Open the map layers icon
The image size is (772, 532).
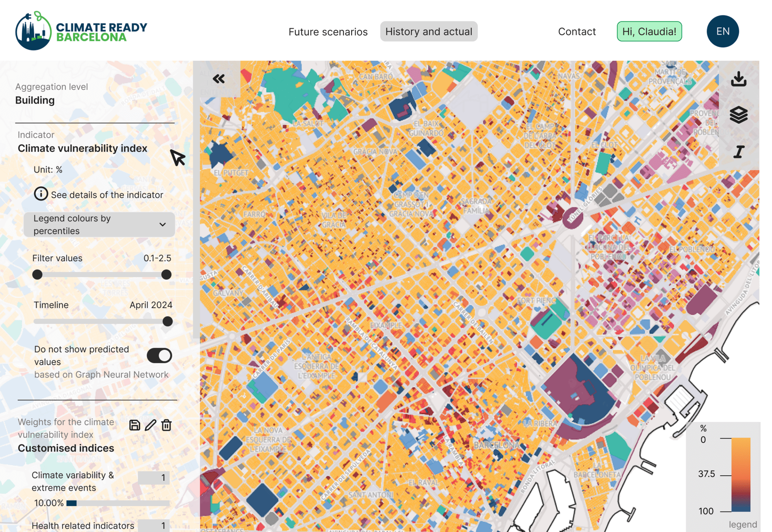tap(738, 115)
